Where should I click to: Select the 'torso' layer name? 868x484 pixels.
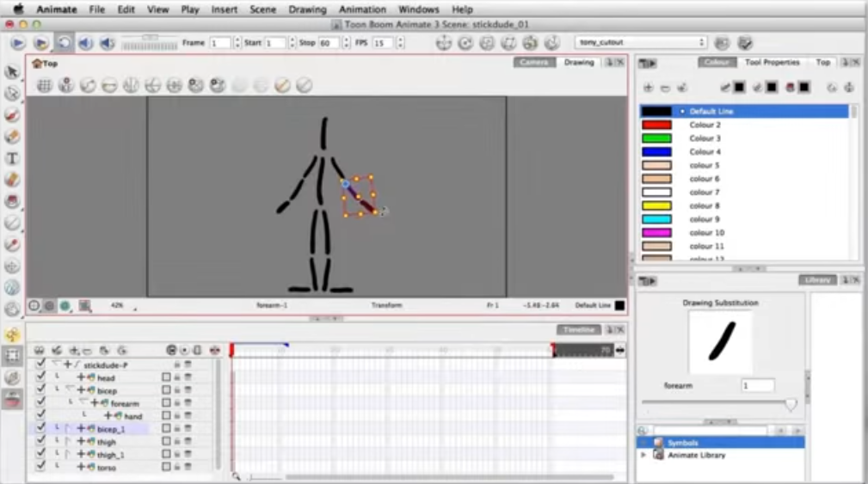(x=107, y=468)
